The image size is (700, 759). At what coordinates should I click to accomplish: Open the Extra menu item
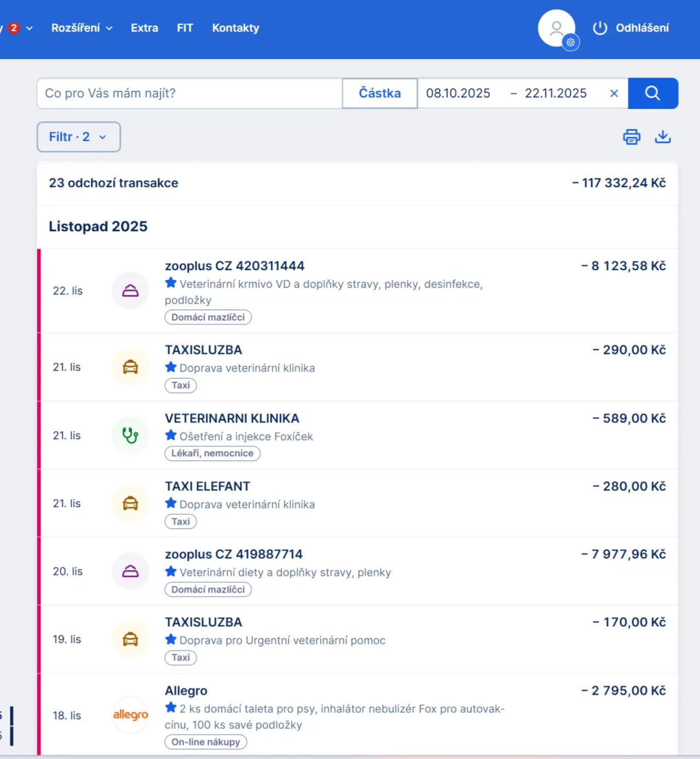coord(144,28)
